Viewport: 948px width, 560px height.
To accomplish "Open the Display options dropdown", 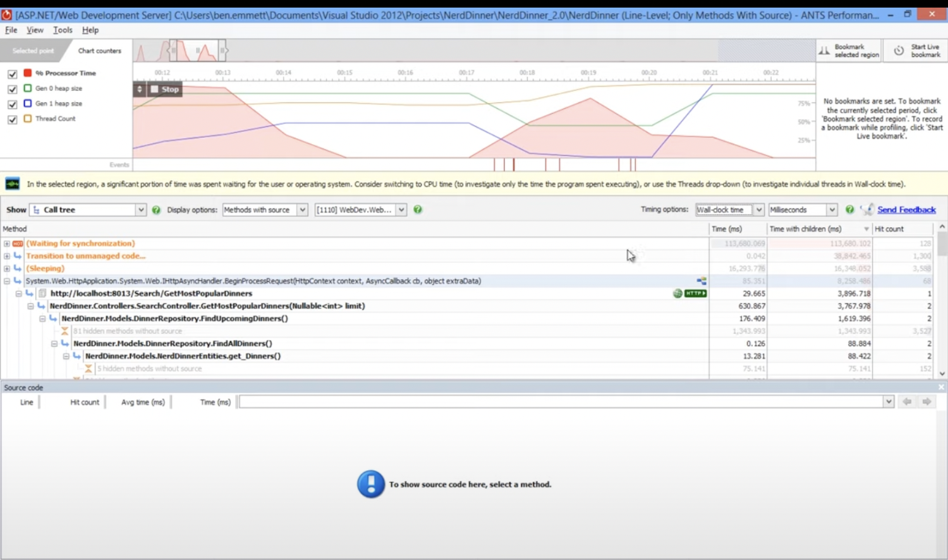I will (302, 209).
